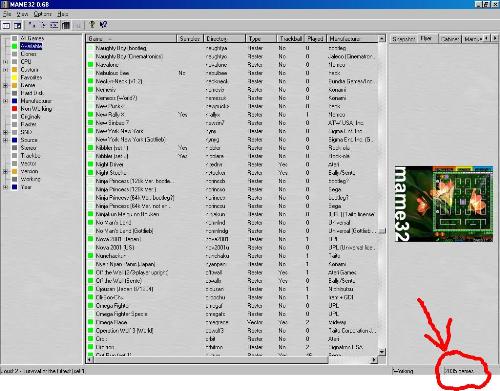This screenshot has width=500, height=391.
Task: Click the blue Year folder icon
Action: click(15, 187)
